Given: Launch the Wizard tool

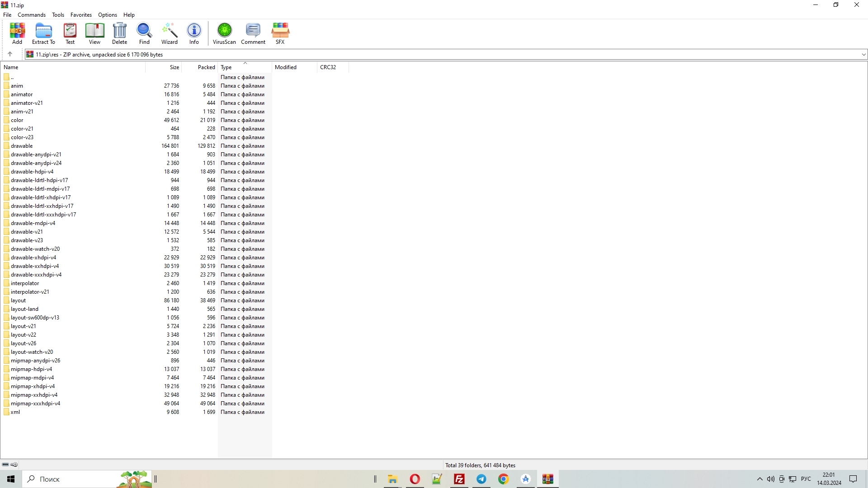Looking at the screenshot, I should (170, 31).
